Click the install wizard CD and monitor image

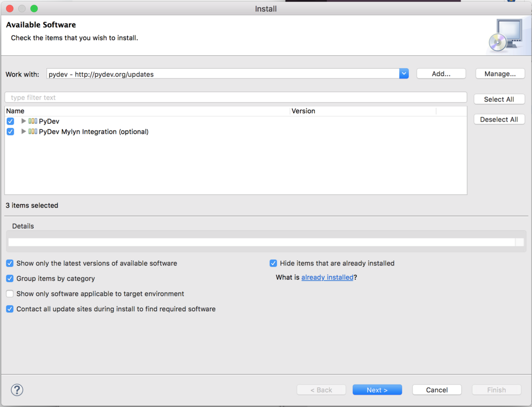(x=506, y=35)
